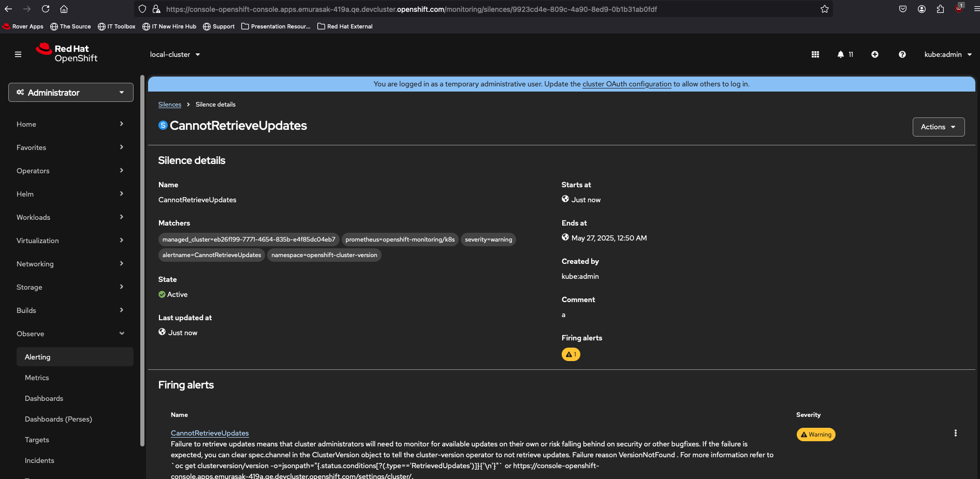The height and width of the screenshot is (479, 980).
Task: Click the globe icon under Starts at
Action: [565, 199]
